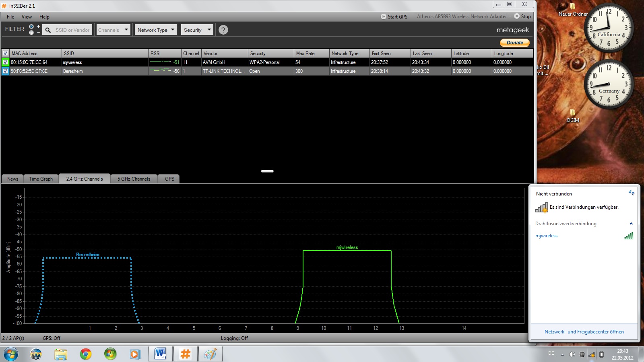
Task: Select the plus filter radio button
Action: coord(31,27)
